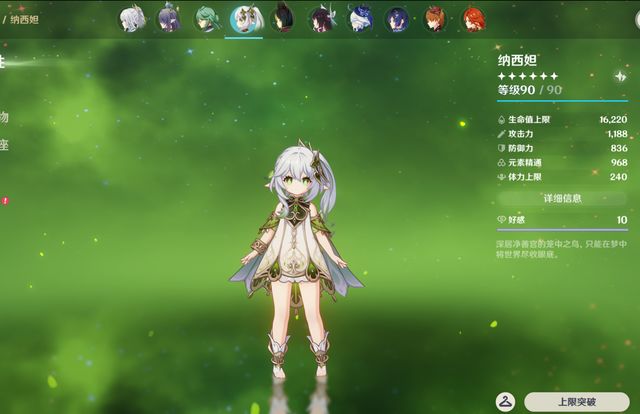Viewport: 640px width, 414px height.
Task: Click the 上限突破 ascension button
Action: point(577,402)
